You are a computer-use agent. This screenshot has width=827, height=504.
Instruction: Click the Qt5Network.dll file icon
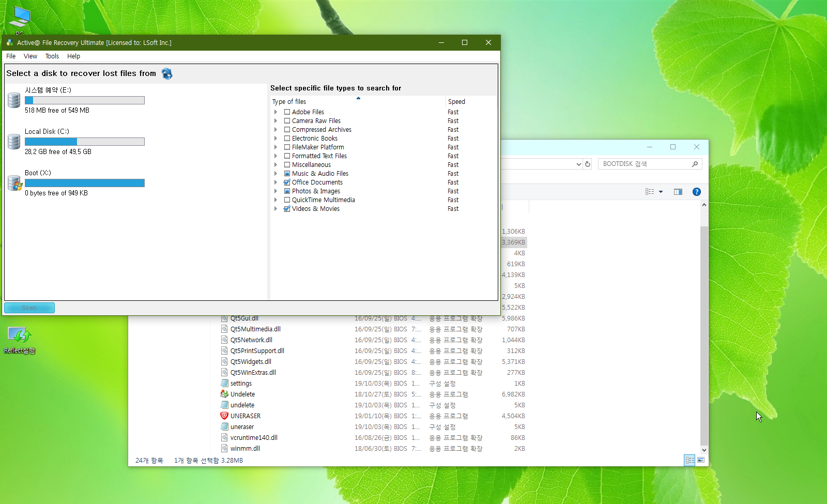pos(224,340)
